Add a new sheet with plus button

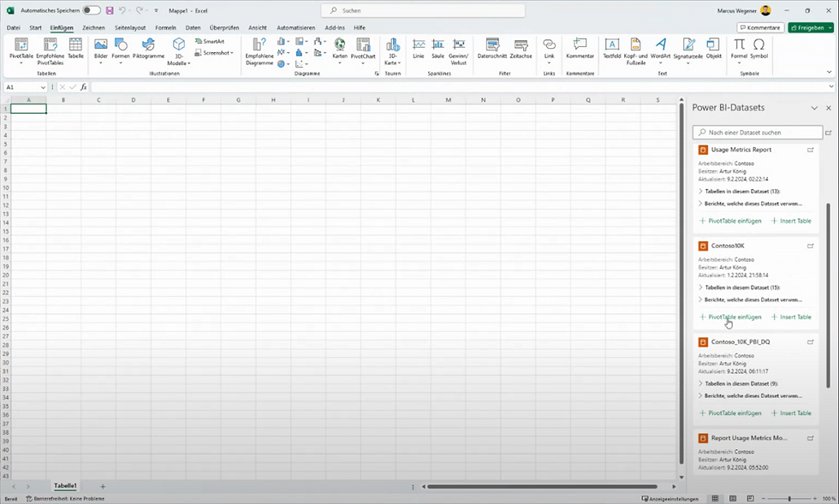tap(103, 486)
